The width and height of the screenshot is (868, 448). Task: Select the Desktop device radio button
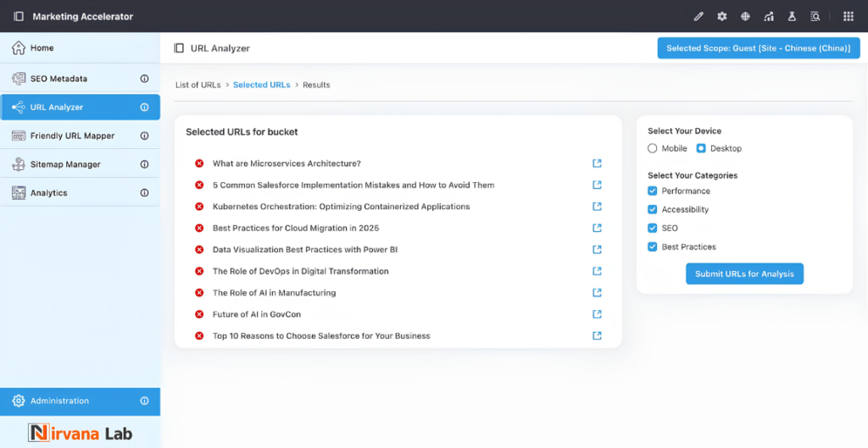701,148
